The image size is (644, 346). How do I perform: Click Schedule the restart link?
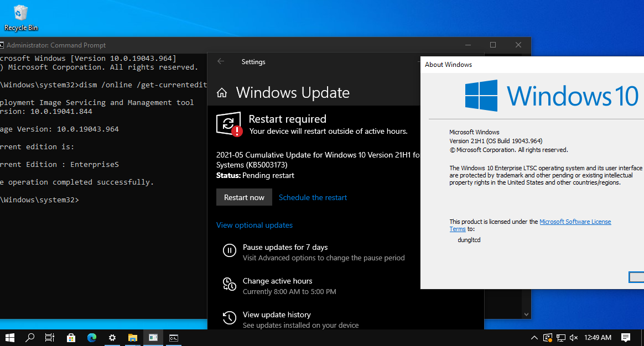pyautogui.click(x=313, y=197)
